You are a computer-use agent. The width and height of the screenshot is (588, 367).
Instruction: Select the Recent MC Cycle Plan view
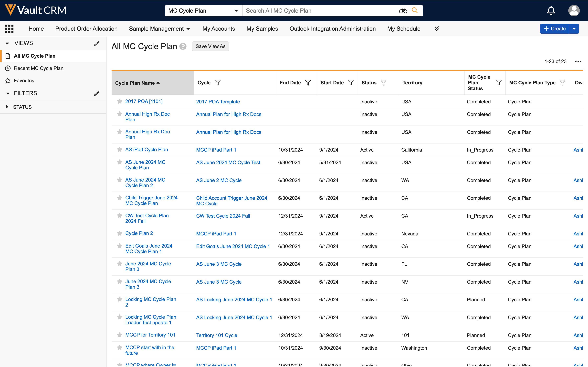coord(38,68)
